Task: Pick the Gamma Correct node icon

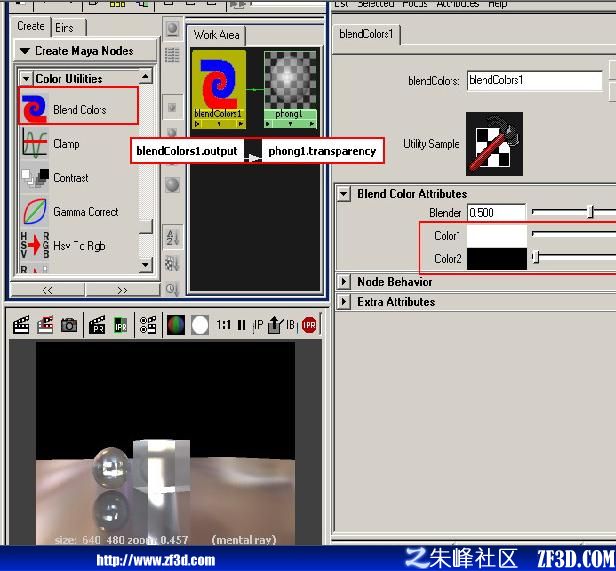Action: (x=35, y=211)
